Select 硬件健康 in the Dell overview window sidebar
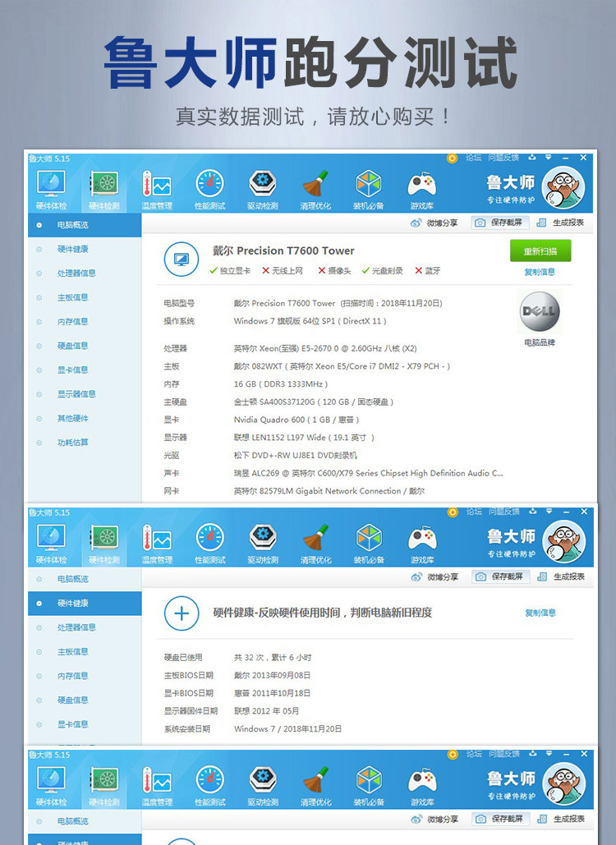Viewport: 616px width, 845px height. point(85,249)
